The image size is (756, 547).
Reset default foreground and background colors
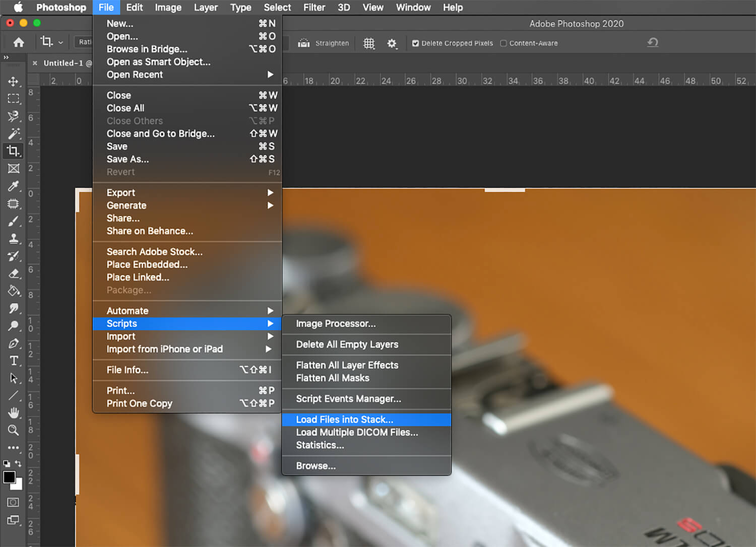(x=7, y=463)
